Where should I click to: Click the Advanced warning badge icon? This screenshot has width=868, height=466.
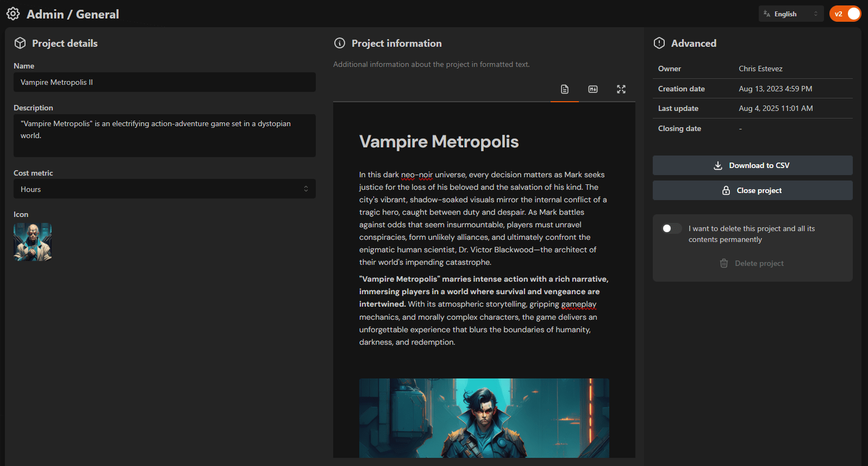pyautogui.click(x=659, y=44)
